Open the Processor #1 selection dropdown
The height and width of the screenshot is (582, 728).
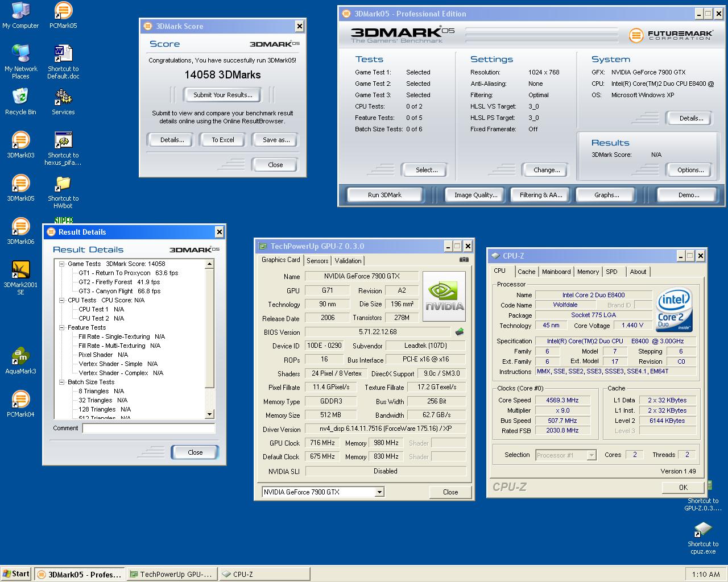click(591, 455)
